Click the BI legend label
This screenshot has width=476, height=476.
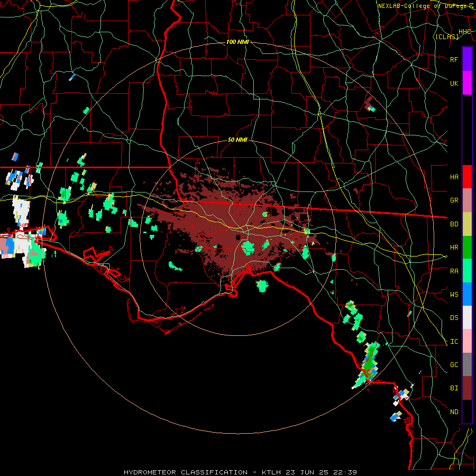point(454,388)
